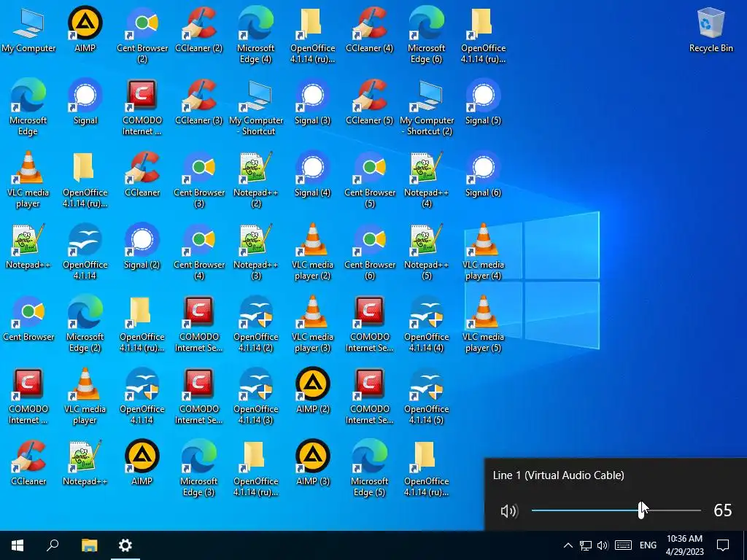The width and height of the screenshot is (747, 560).
Task: Click the volume speaker icon in system tray
Action: [x=603, y=545]
